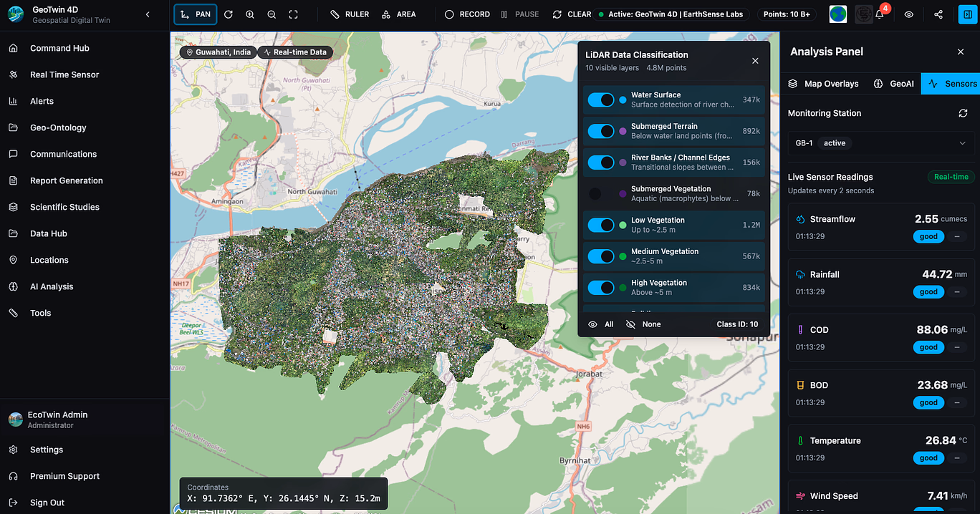Viewport: 980px width, 514px height.
Task: Click the share icon in top bar
Action: point(938,14)
